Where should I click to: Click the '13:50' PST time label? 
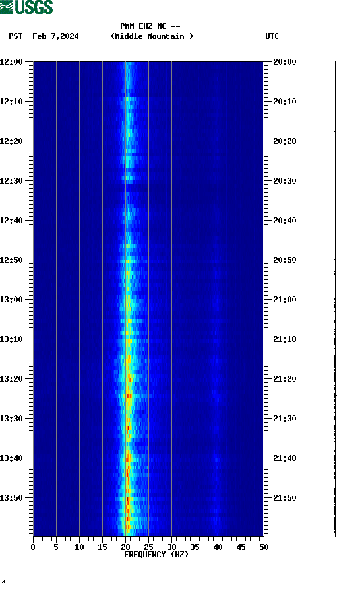11,498
